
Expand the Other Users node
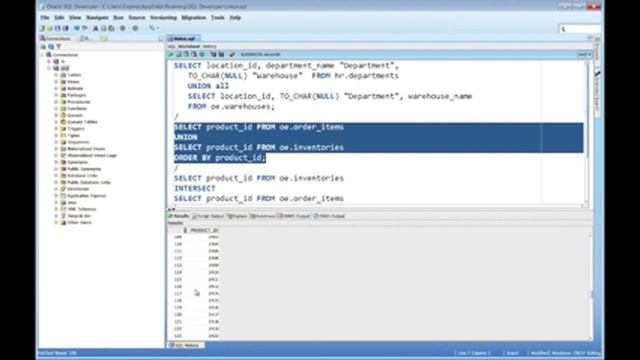[56, 222]
